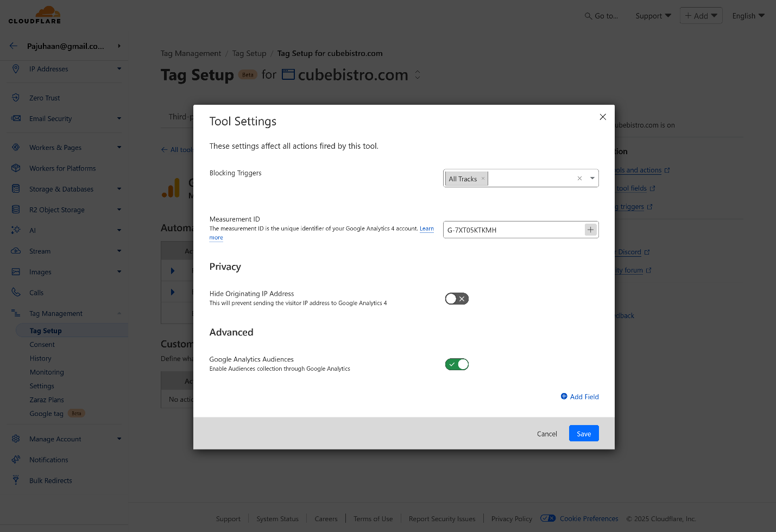
Task: Click the Storage & Databases icon
Action: (16, 189)
